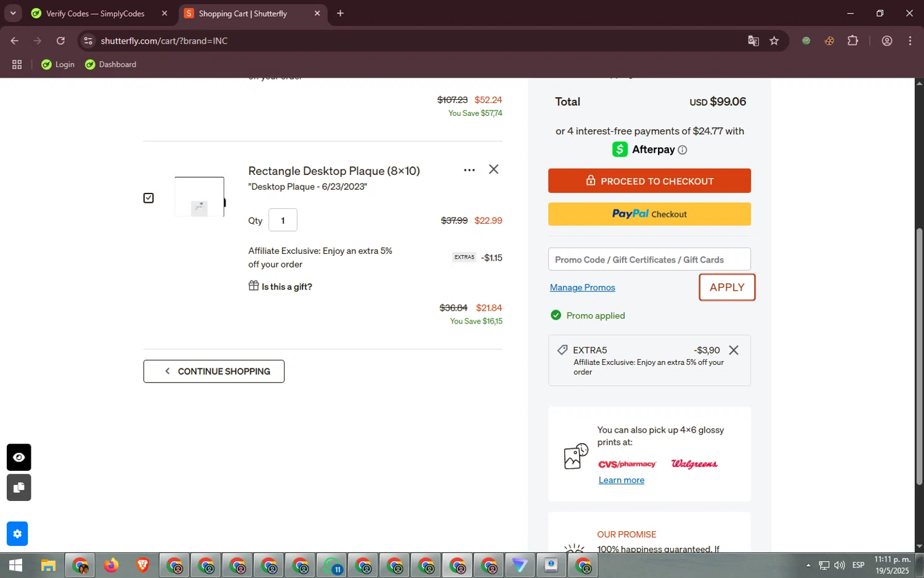Close the Shopping Cart Shutterfly tab
Screen dimensions: 924x578
click(x=317, y=14)
